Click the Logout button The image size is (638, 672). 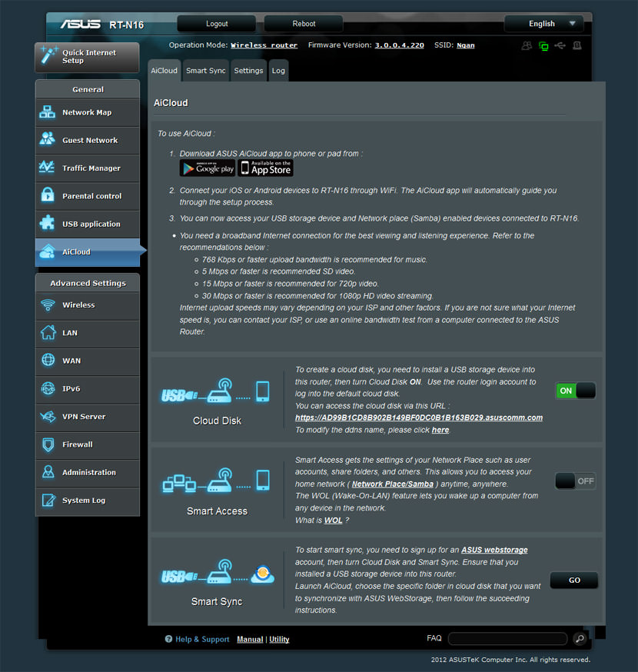coord(217,24)
